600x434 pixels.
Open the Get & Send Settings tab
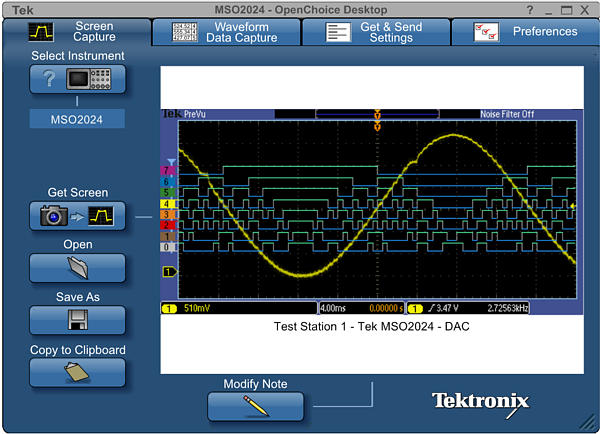375,32
